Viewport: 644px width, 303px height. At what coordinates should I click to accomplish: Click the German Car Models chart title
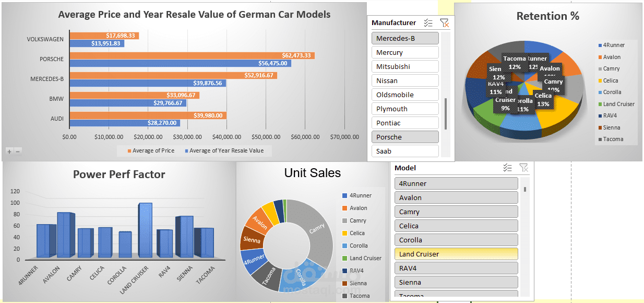(194, 15)
